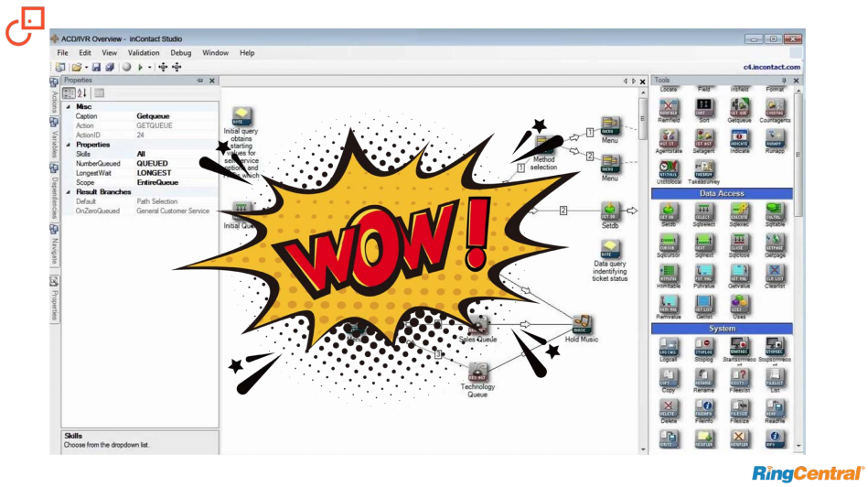Pick the Sqlexec tool
The height and width of the screenshot is (487, 868).
point(739,211)
